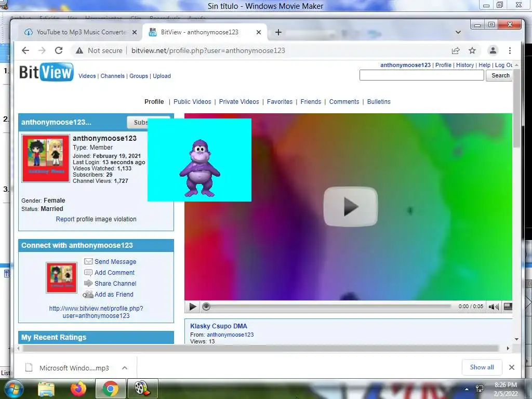Image resolution: width=532 pixels, height=399 pixels.
Task: Click the BitView logo
Action: click(x=46, y=72)
